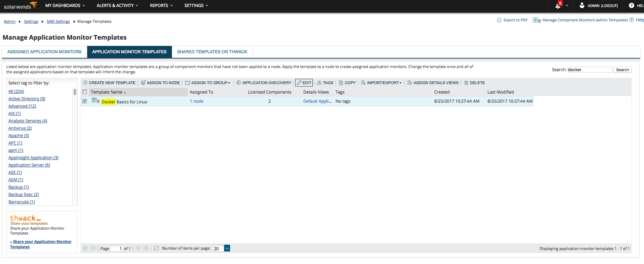Click the Import/Export icon

click(363, 83)
